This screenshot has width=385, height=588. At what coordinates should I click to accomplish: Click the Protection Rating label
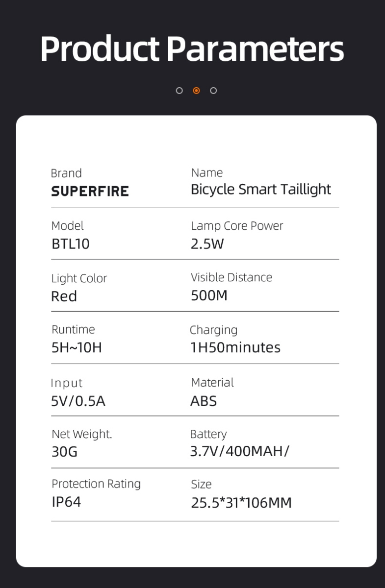click(x=96, y=484)
